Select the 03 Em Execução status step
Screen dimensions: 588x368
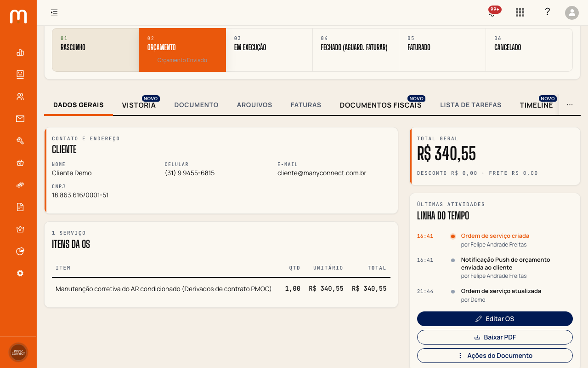coord(269,50)
